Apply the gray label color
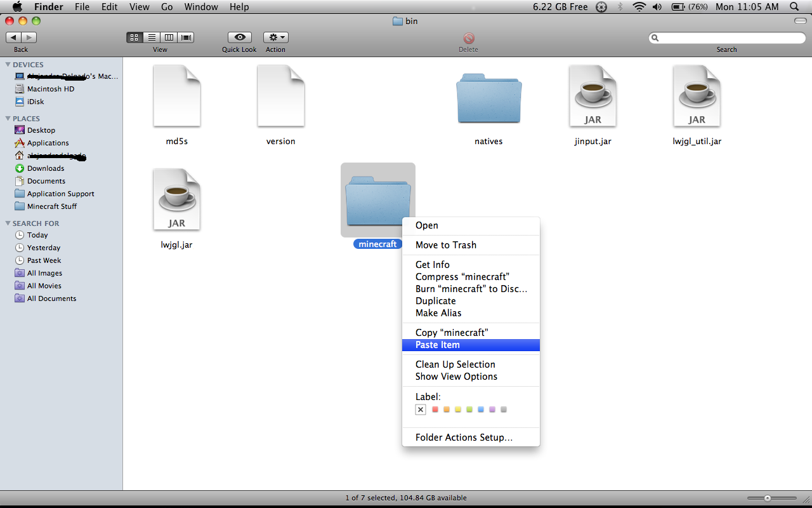The width and height of the screenshot is (812, 508). [504, 410]
